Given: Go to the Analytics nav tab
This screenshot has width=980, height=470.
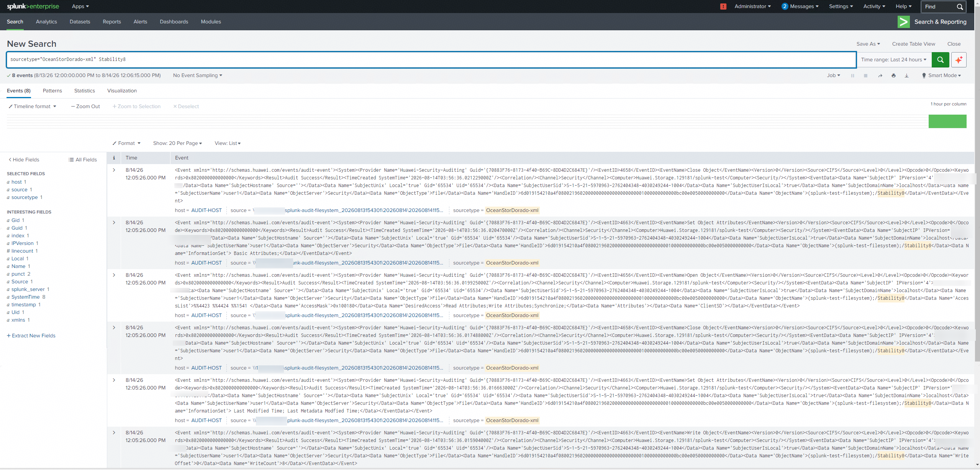Looking at the screenshot, I should click(46, 22).
